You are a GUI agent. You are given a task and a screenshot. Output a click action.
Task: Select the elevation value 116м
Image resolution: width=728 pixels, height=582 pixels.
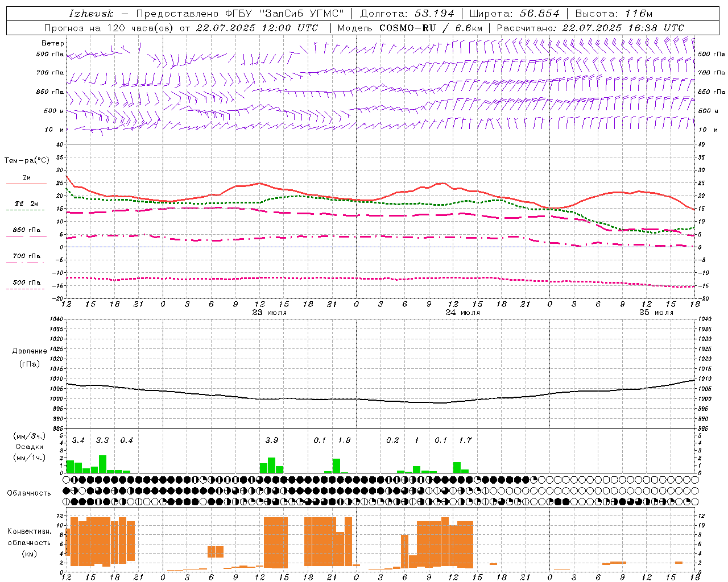tap(638, 14)
